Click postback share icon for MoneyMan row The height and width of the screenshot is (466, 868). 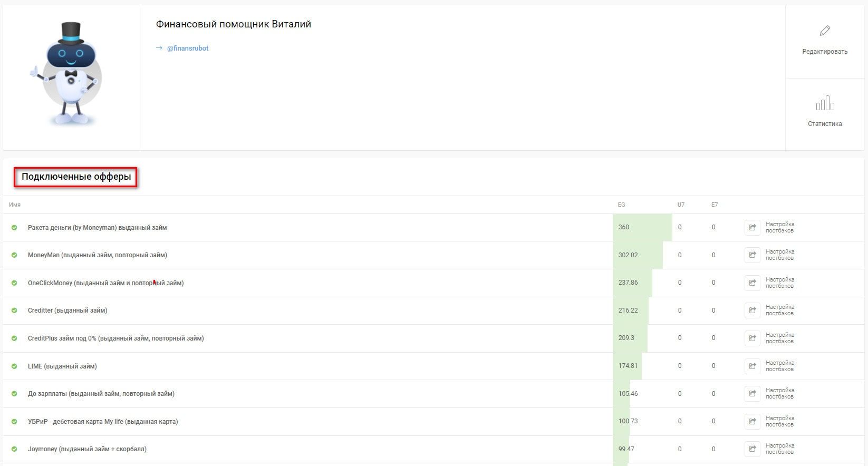click(753, 255)
